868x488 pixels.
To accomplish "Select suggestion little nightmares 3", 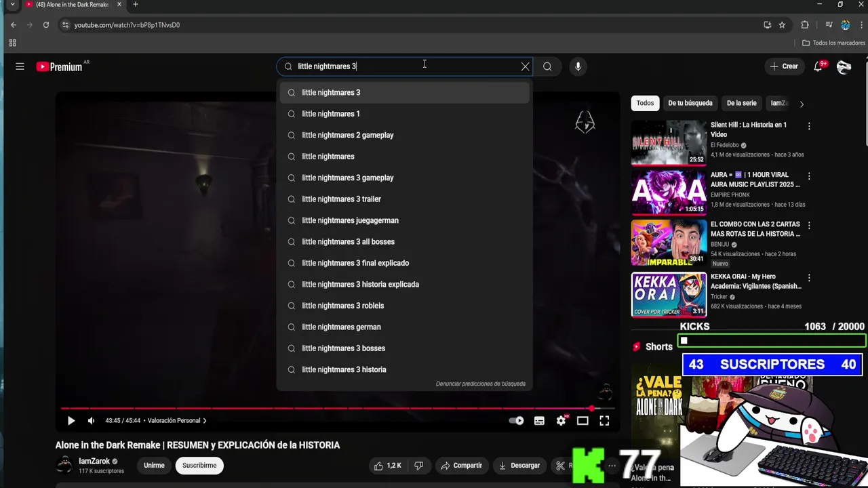I will tap(404, 92).
